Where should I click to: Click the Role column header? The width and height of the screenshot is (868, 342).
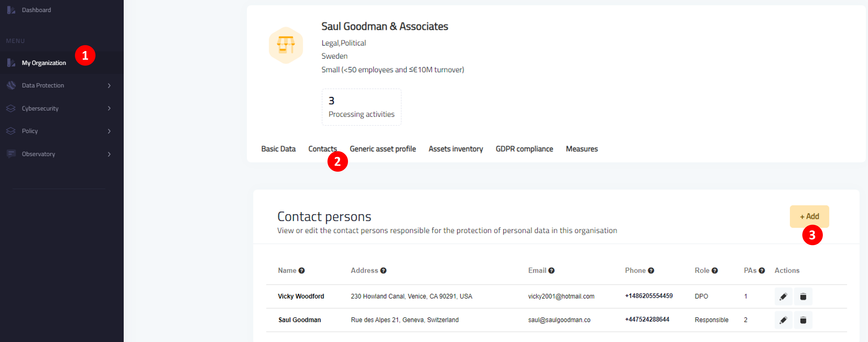click(x=702, y=271)
